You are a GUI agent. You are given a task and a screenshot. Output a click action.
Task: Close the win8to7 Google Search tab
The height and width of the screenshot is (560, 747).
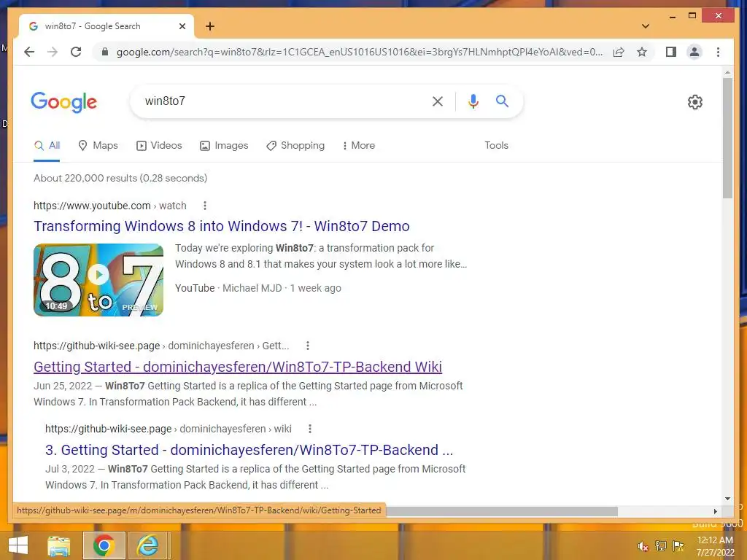click(x=182, y=26)
